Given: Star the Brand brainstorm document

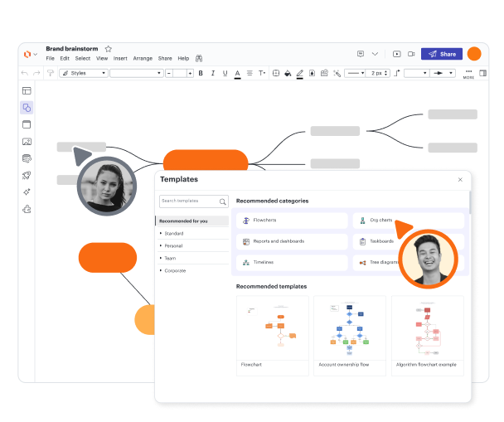Looking at the screenshot, I should click(109, 49).
